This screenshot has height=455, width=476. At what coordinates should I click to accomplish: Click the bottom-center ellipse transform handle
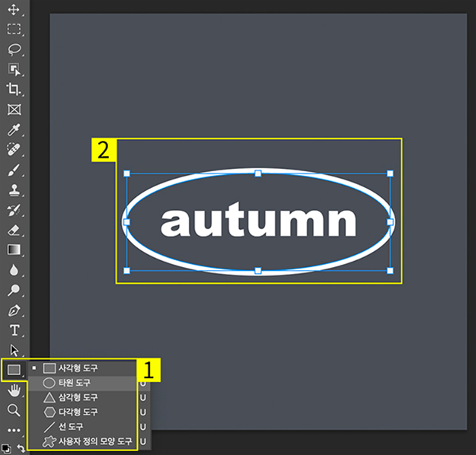[x=258, y=271]
